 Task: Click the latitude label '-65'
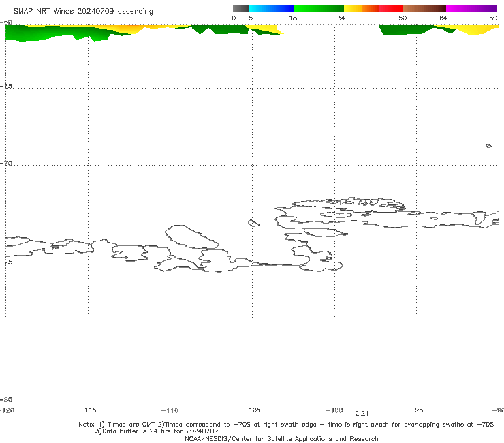[x=6, y=86]
